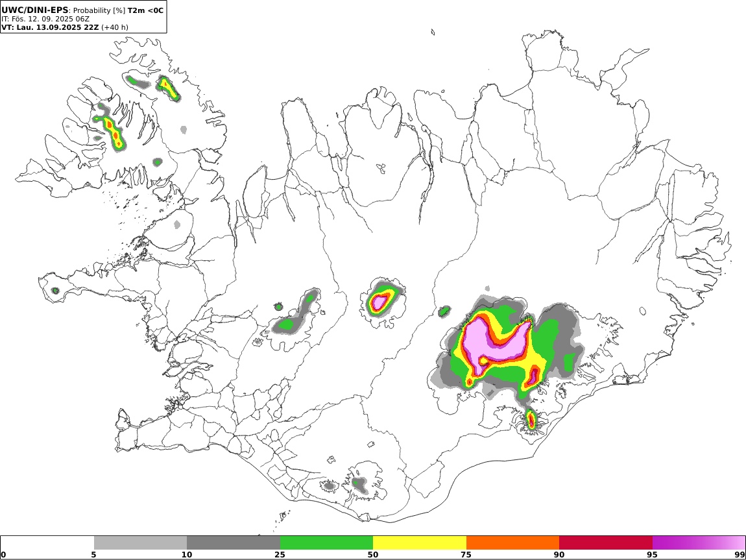Click the small red-yellow blob near the southeast coast

(x=531, y=420)
